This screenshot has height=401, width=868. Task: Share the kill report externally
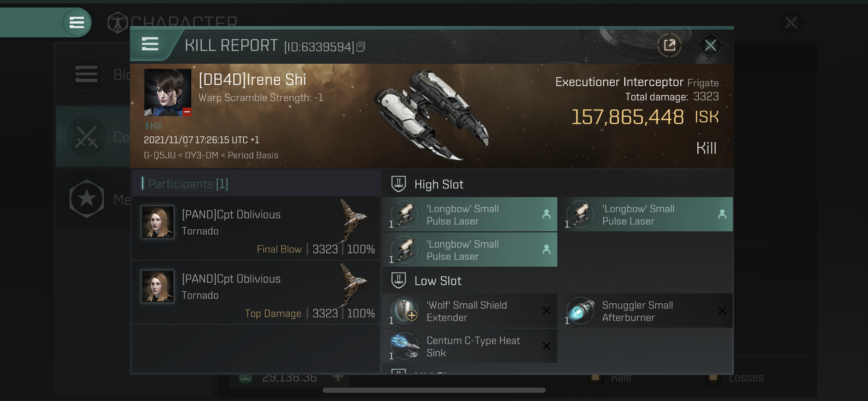pos(669,45)
